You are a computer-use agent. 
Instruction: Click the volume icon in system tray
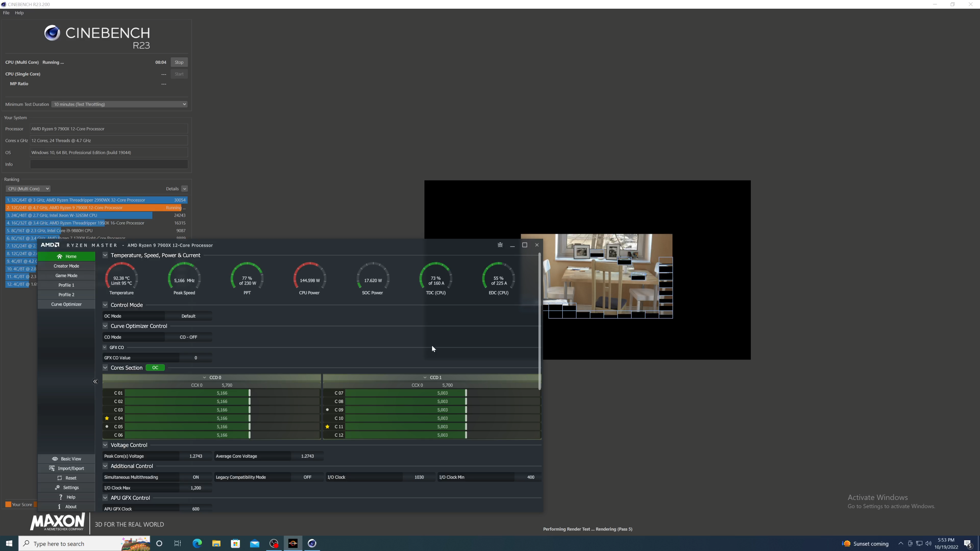(928, 543)
